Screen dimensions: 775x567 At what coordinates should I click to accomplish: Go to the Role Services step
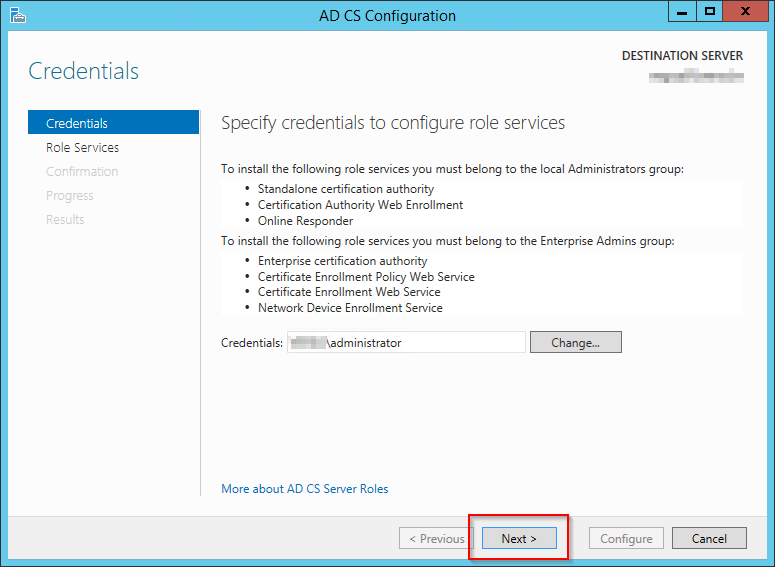(x=82, y=147)
